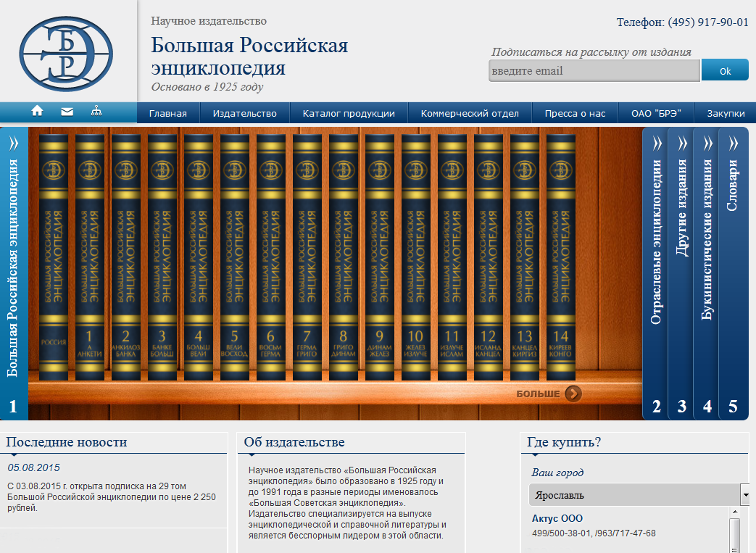Select volume 3 Банке–Больш book
This screenshot has height=553, width=756.
pos(162,257)
